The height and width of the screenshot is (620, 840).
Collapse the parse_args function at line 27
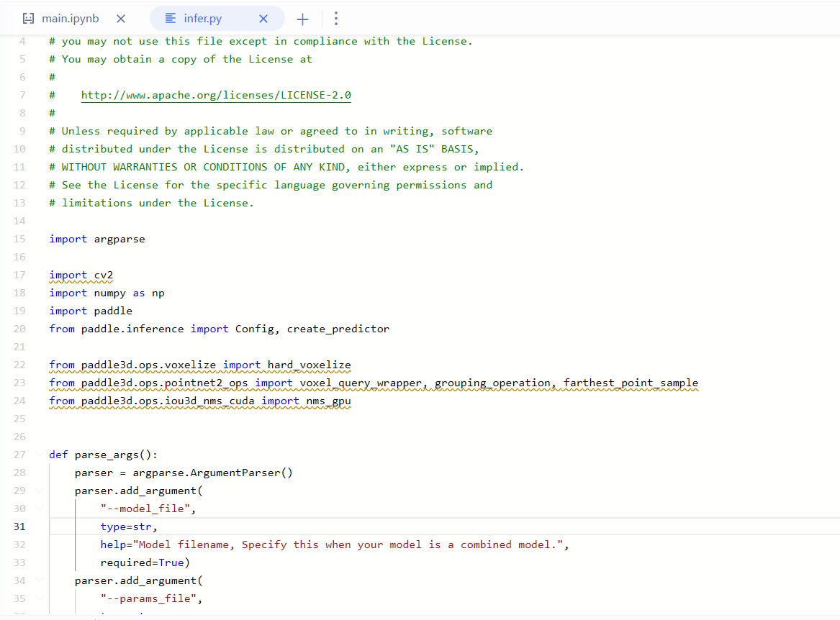coord(39,454)
